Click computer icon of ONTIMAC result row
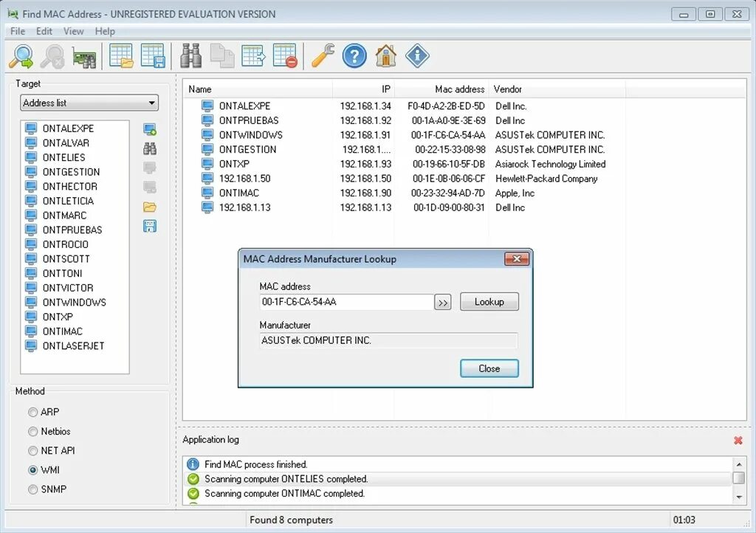 (207, 193)
